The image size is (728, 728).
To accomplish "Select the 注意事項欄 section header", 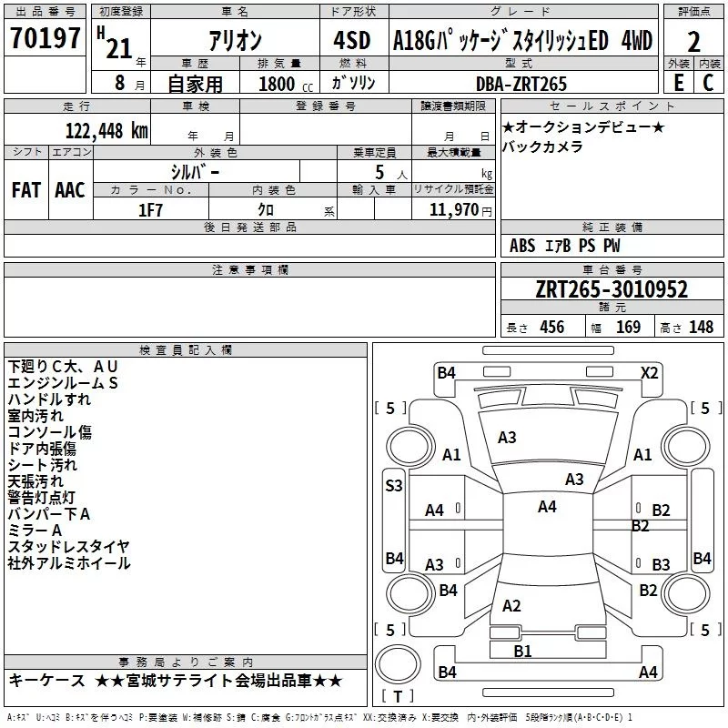I will [249, 269].
